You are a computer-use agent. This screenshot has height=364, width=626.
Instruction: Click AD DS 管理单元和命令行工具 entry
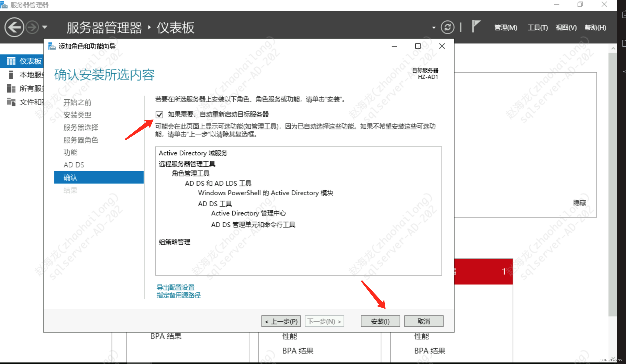tap(253, 225)
